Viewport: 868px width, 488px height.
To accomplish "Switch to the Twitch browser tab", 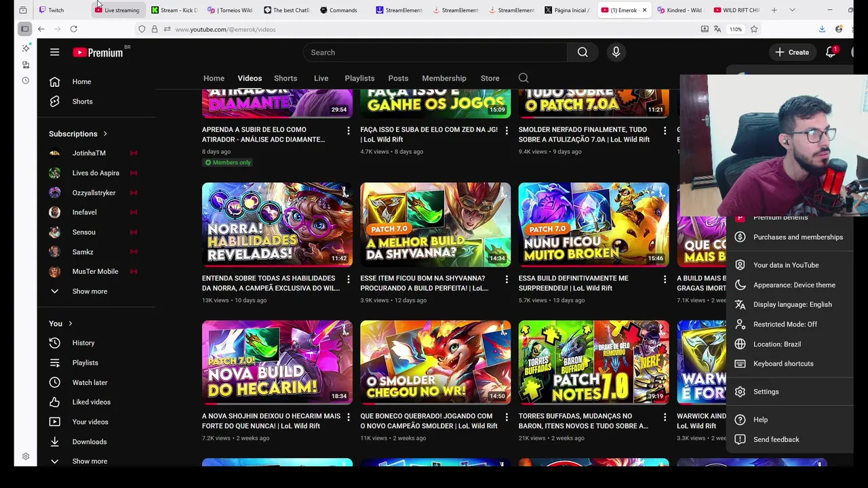I will pos(61,10).
